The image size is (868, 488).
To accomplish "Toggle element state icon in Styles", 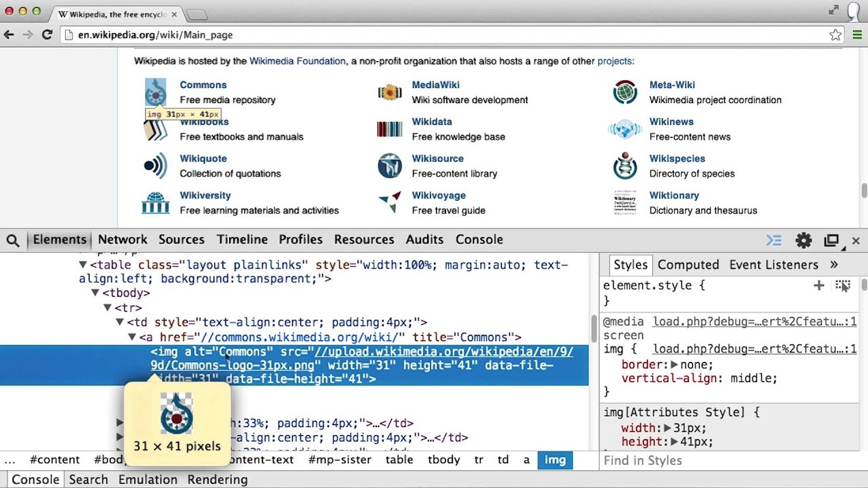I will [842, 285].
